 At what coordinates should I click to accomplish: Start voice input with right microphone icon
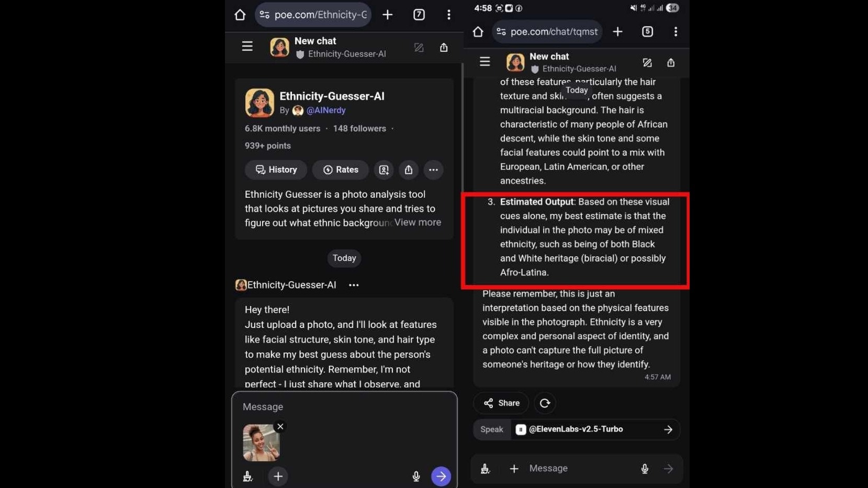click(x=645, y=469)
